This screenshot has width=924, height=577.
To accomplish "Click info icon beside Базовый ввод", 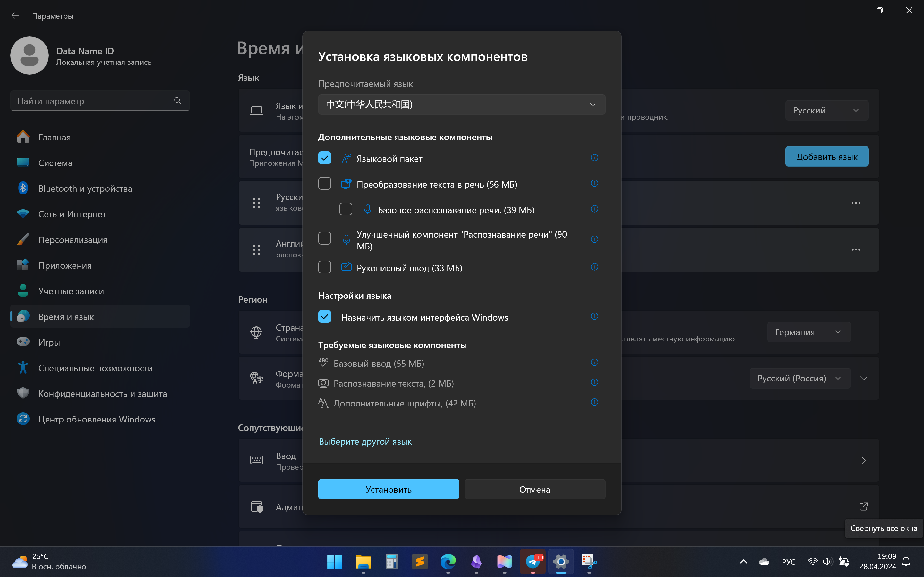I will click(594, 363).
